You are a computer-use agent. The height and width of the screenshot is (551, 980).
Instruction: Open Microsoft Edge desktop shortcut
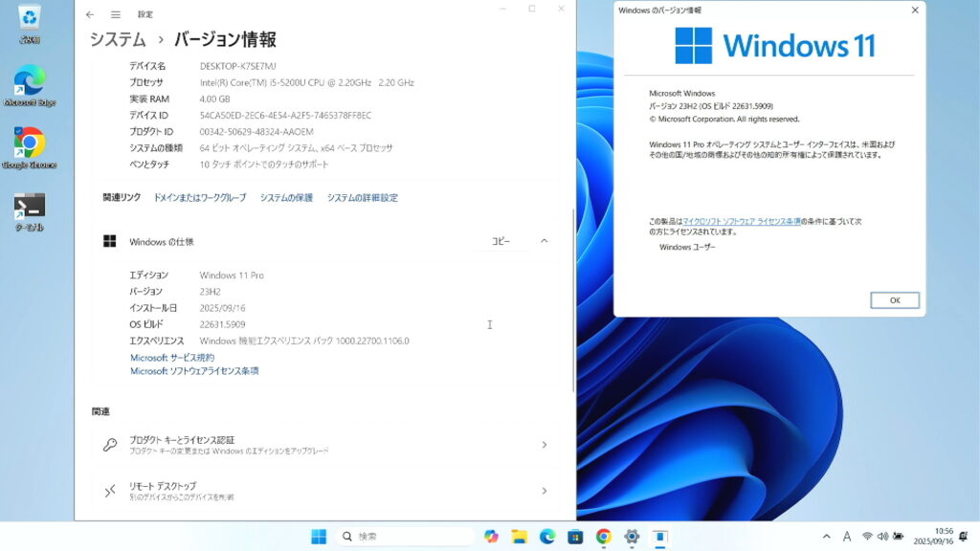coord(29,84)
